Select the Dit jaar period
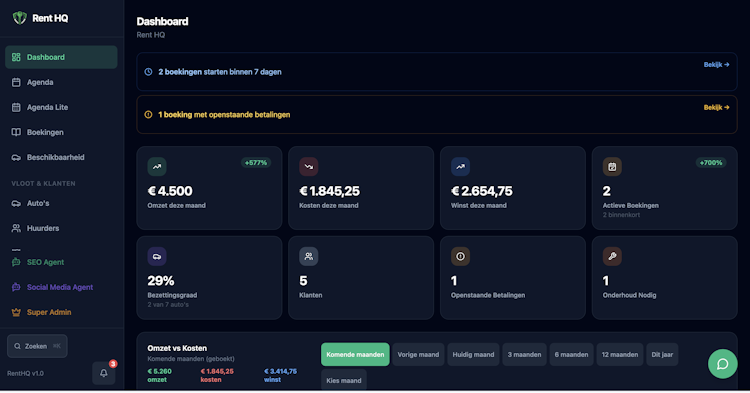This screenshot has width=750, height=393. [662, 355]
